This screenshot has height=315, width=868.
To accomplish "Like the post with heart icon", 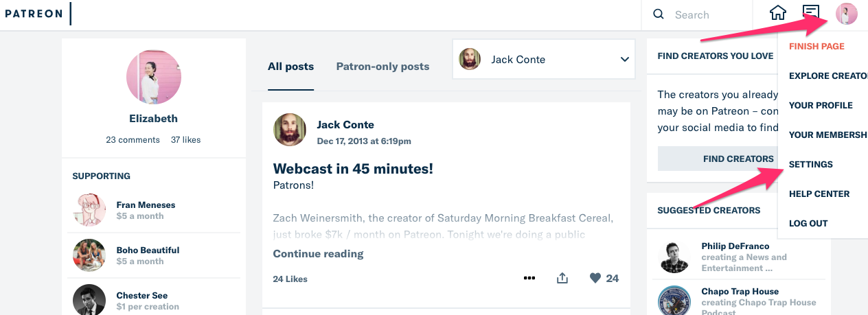I will (x=595, y=278).
